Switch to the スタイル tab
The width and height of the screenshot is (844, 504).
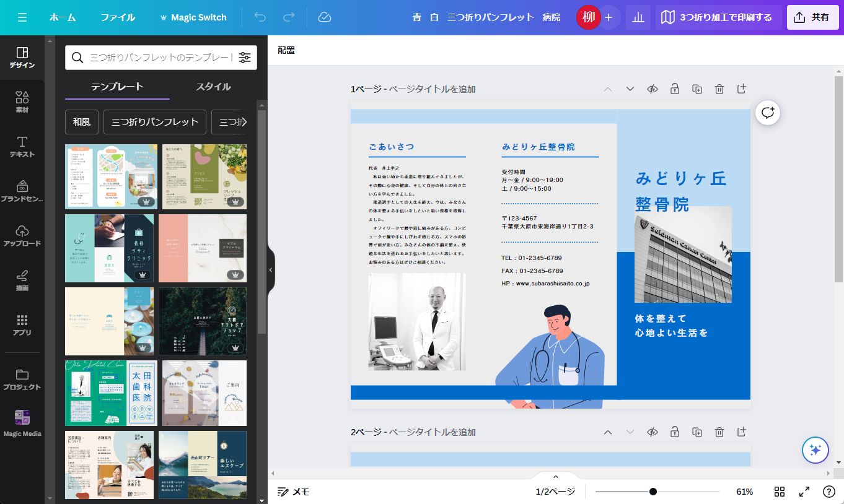coord(213,87)
